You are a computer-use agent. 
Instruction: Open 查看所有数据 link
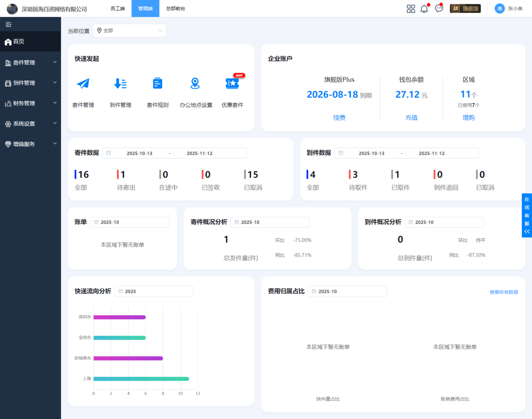point(503,292)
